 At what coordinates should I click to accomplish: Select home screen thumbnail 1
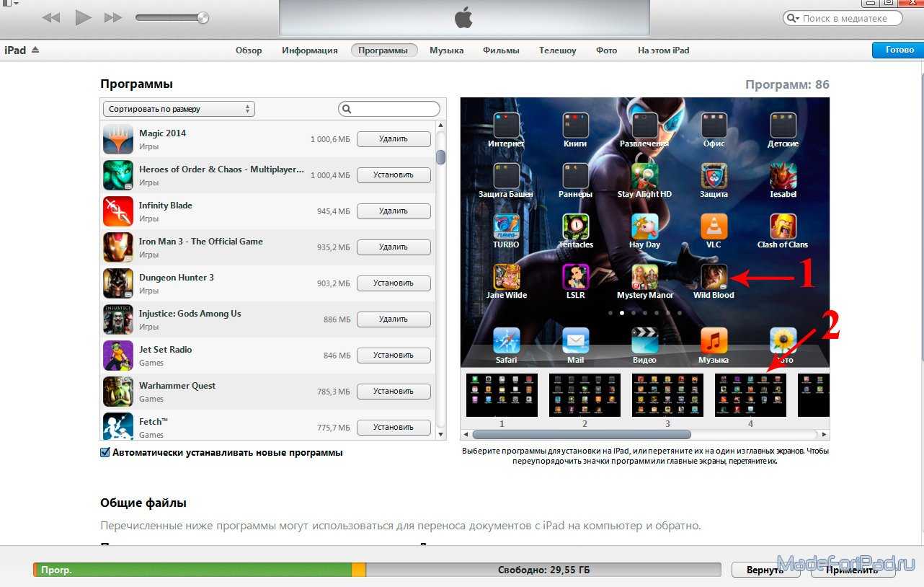tap(502, 394)
